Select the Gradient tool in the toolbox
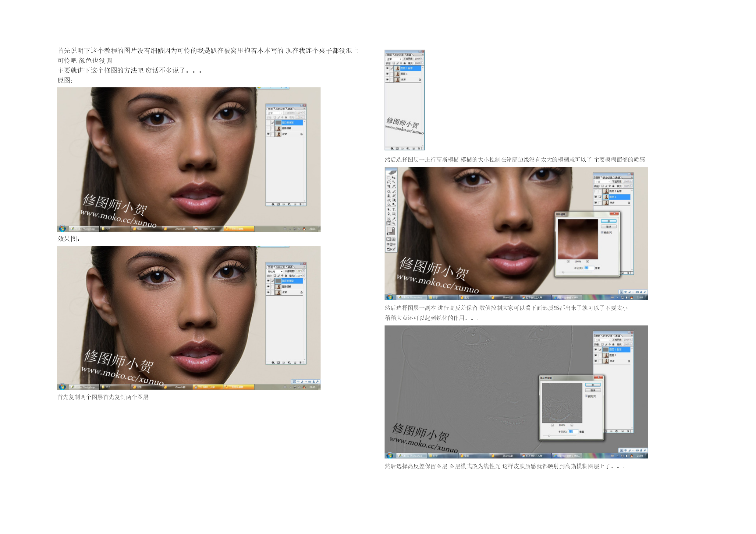 click(394, 200)
